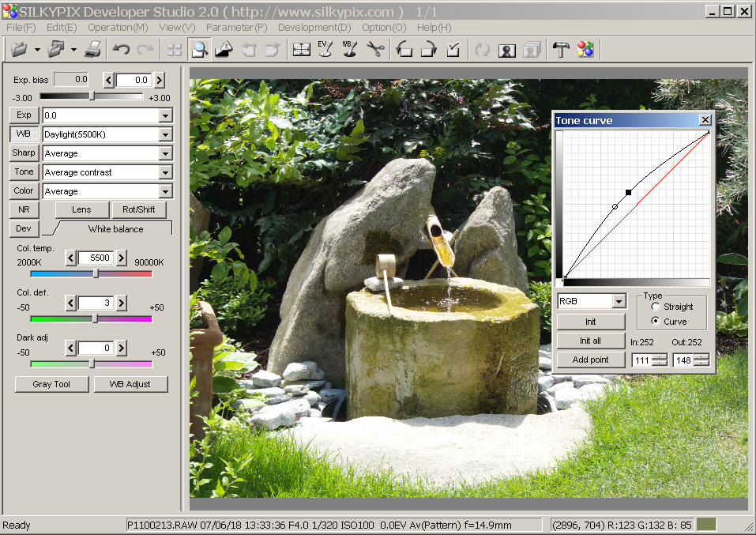Click the hammer settings icon
This screenshot has width=756, height=535.
tap(561, 50)
